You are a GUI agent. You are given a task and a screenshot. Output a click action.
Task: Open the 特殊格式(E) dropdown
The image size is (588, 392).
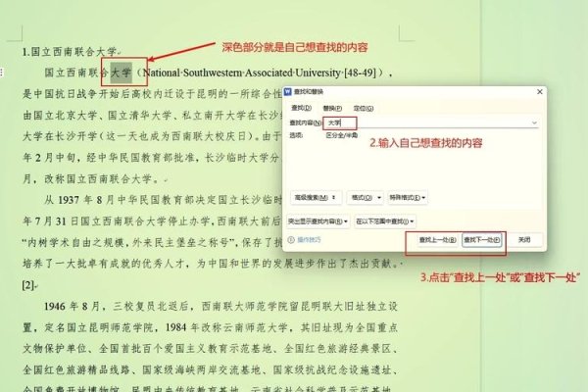408,197
